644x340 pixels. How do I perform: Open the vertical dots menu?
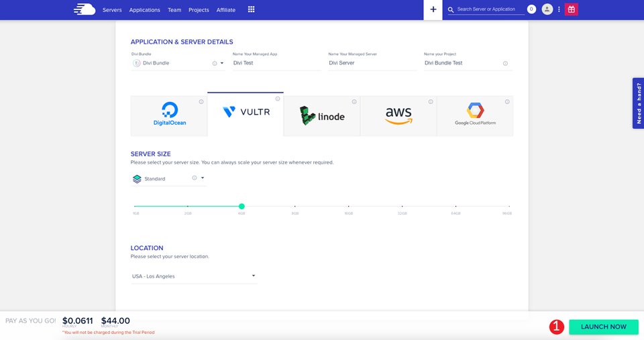(x=559, y=9)
